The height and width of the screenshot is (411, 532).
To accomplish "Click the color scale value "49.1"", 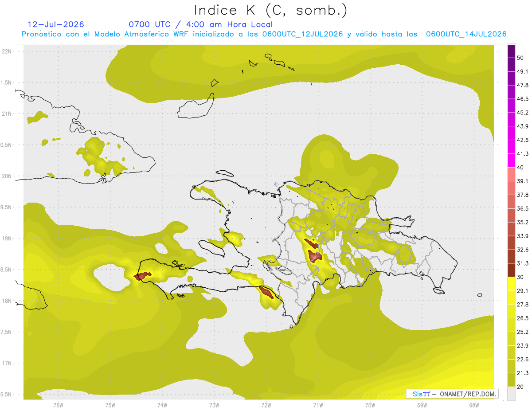I will coord(522,71).
